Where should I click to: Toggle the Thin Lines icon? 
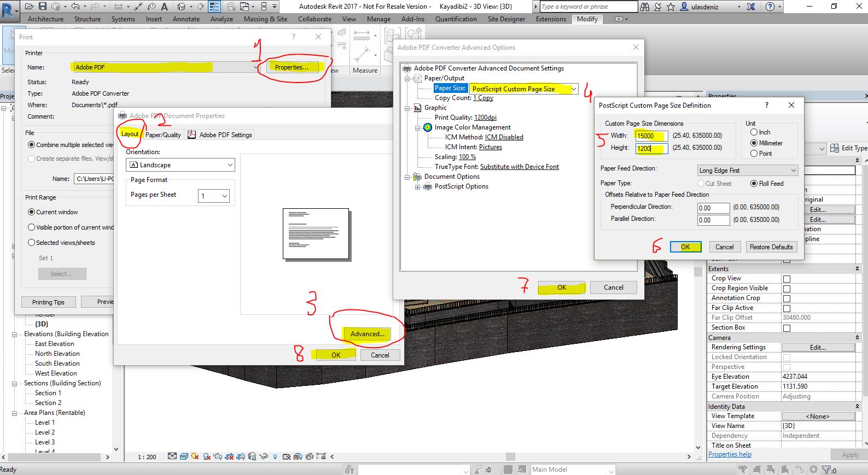[215, 7]
